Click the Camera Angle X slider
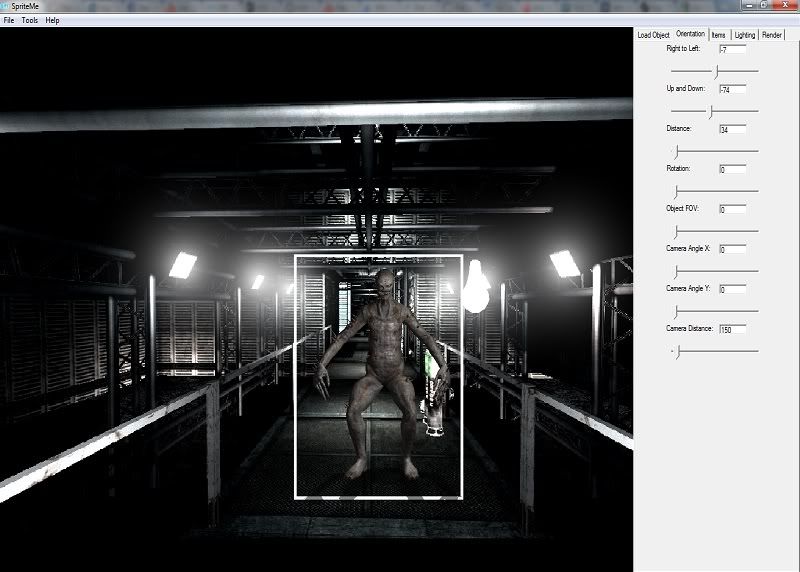This screenshot has width=800, height=572. [715, 271]
